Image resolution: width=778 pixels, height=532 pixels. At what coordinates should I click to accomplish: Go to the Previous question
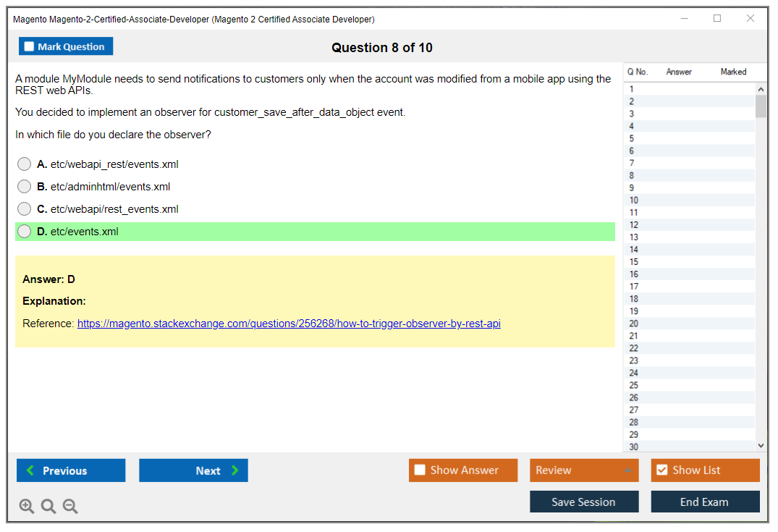tap(71, 470)
